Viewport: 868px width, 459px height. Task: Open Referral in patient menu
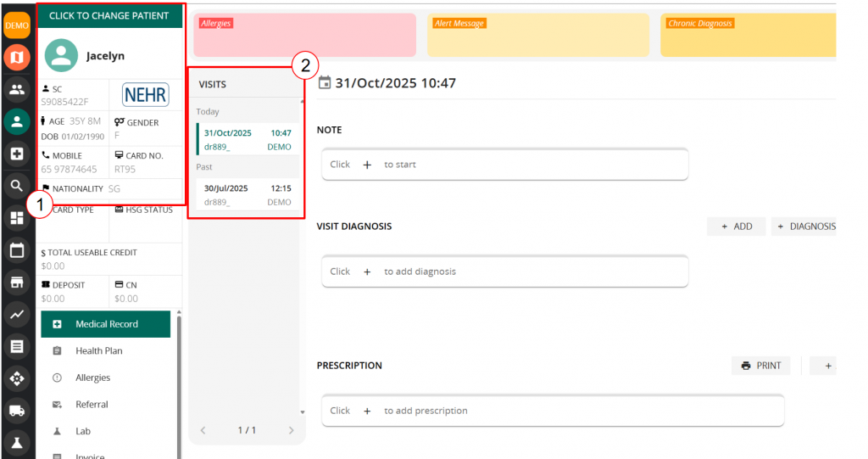pyautogui.click(x=92, y=405)
